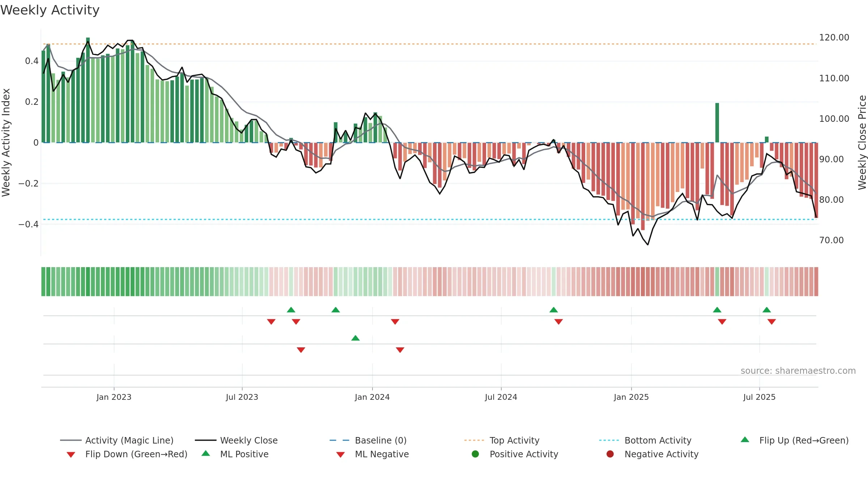The image size is (868, 488).
Task: Select the Flip Down marker after Jul 2025
Action: [772, 322]
